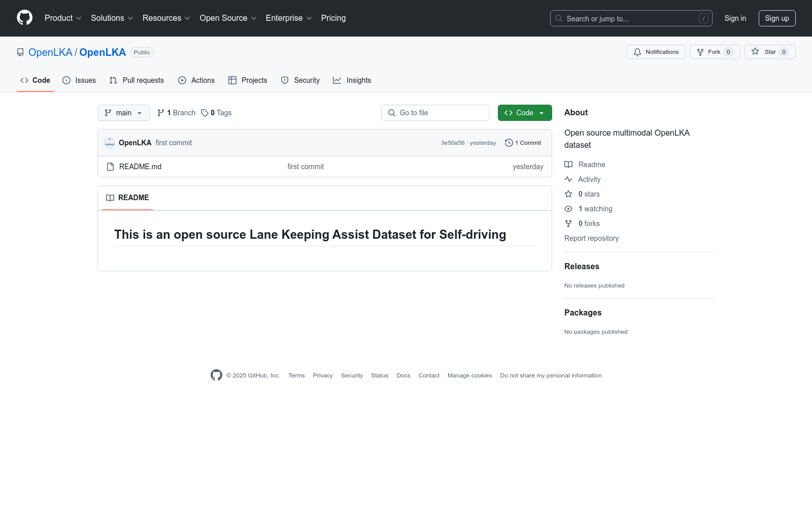Open the Product dropdown menu
The width and height of the screenshot is (812, 508).
click(63, 18)
